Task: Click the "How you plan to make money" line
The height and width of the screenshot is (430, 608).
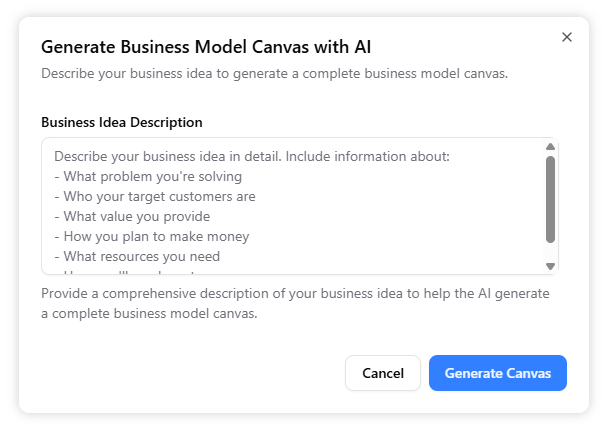Action: point(151,237)
